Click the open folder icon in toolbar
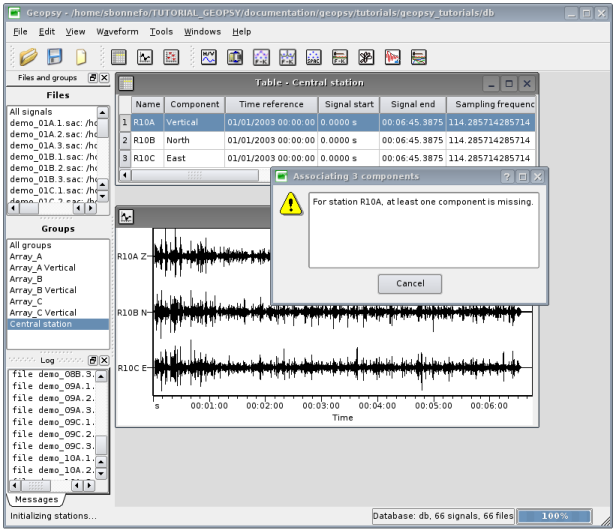The width and height of the screenshot is (616, 530). point(29,57)
